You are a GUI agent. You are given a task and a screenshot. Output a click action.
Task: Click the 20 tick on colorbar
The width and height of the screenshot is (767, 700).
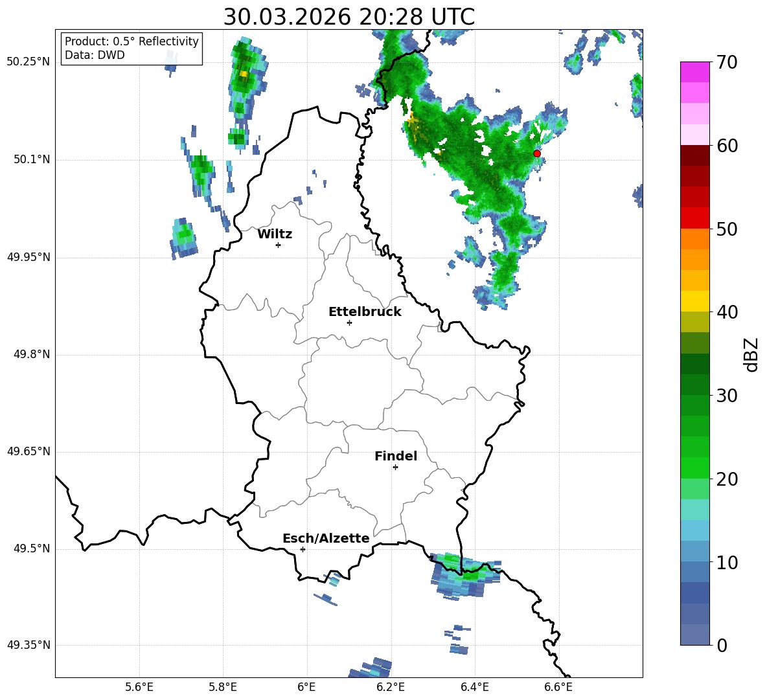[x=727, y=479]
